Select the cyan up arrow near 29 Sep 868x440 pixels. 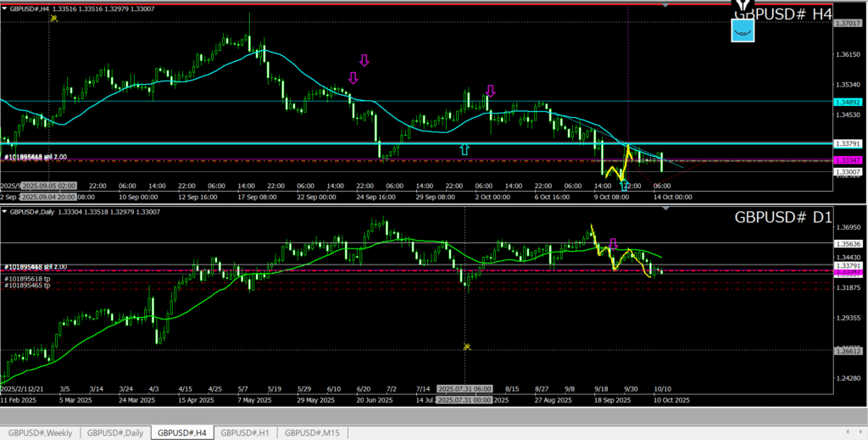click(x=464, y=150)
